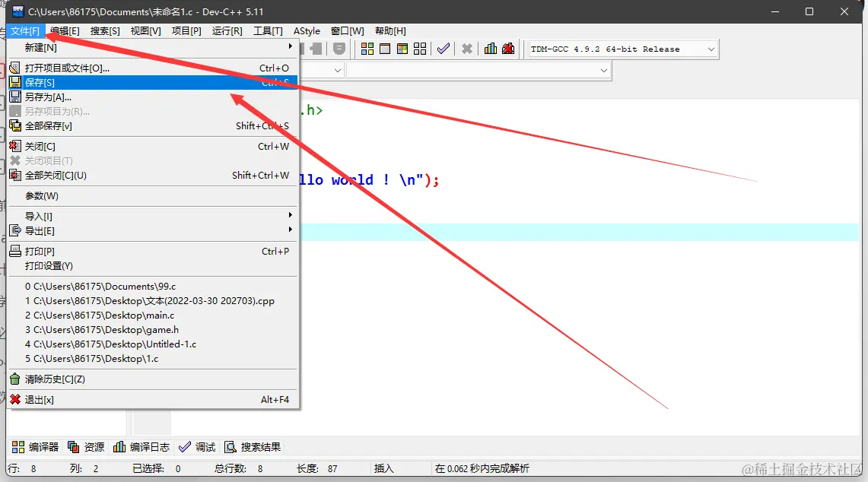Choose 打印设置(Y) menu entry
The width and height of the screenshot is (868, 482).
tap(152, 265)
